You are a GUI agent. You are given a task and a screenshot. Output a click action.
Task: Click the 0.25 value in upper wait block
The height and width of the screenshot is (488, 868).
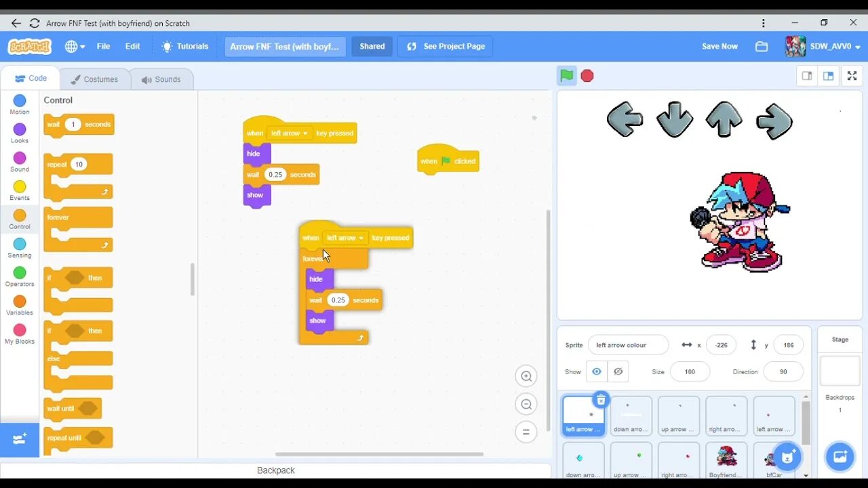tap(275, 175)
